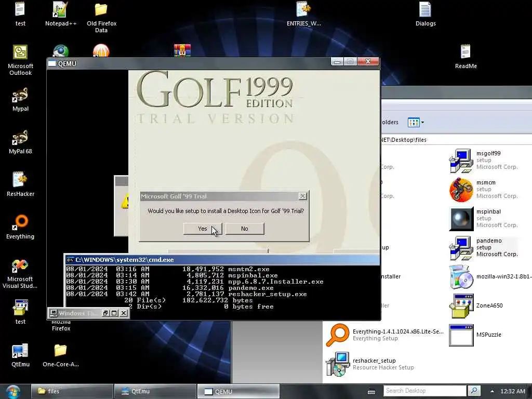This screenshot has width=532, height=399.
Task: Click the desktop search magnifier button
Action: [474, 391]
